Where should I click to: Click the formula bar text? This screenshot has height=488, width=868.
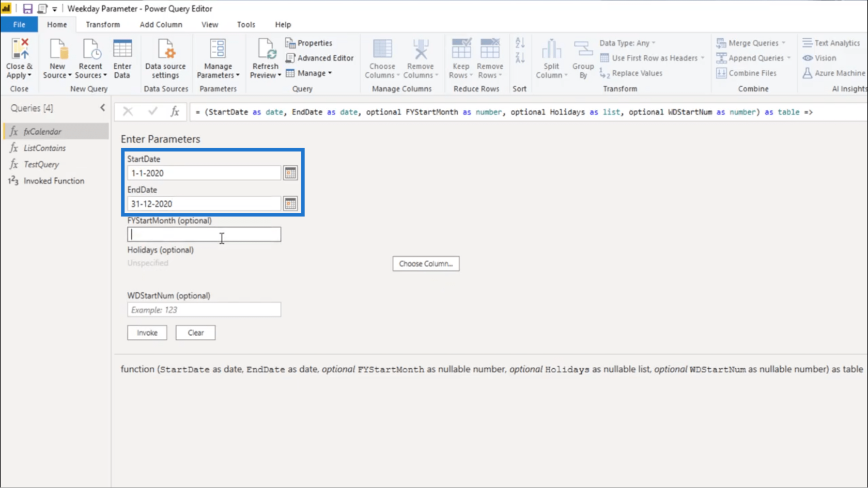pyautogui.click(x=504, y=112)
